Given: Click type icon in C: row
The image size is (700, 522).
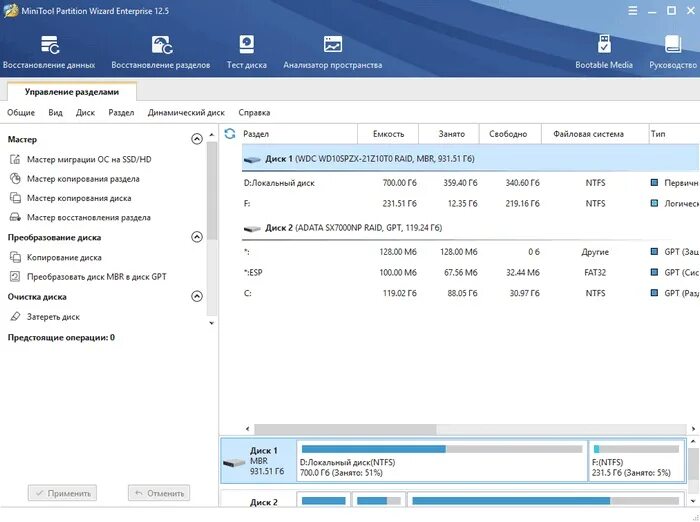Looking at the screenshot, I should click(654, 293).
